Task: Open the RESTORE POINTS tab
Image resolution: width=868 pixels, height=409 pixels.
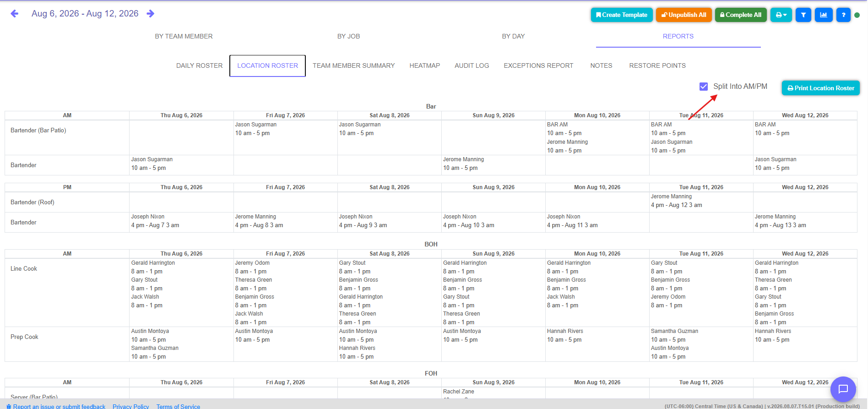Action: (657, 65)
